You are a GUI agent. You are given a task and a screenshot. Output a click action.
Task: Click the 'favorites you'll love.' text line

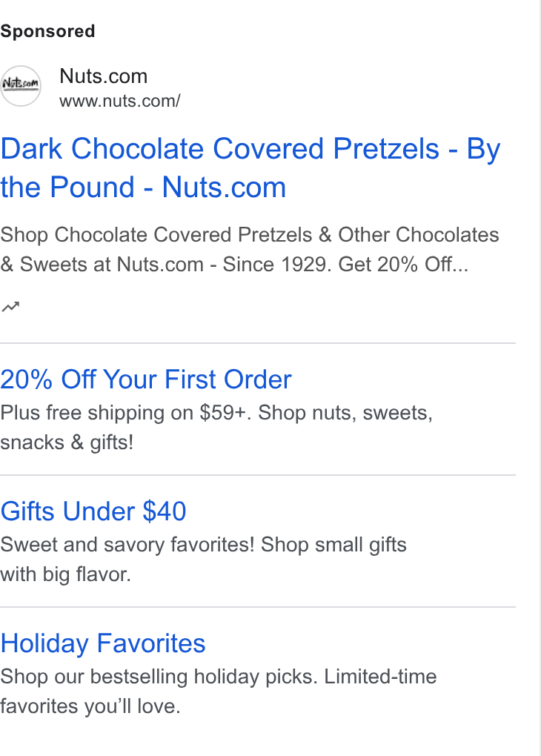coord(90,706)
